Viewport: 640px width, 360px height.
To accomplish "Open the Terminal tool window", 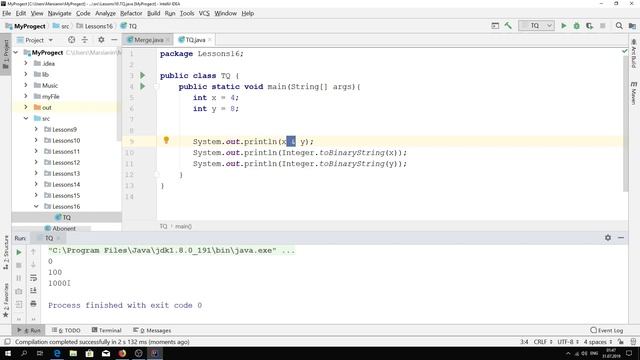I will click(107, 330).
